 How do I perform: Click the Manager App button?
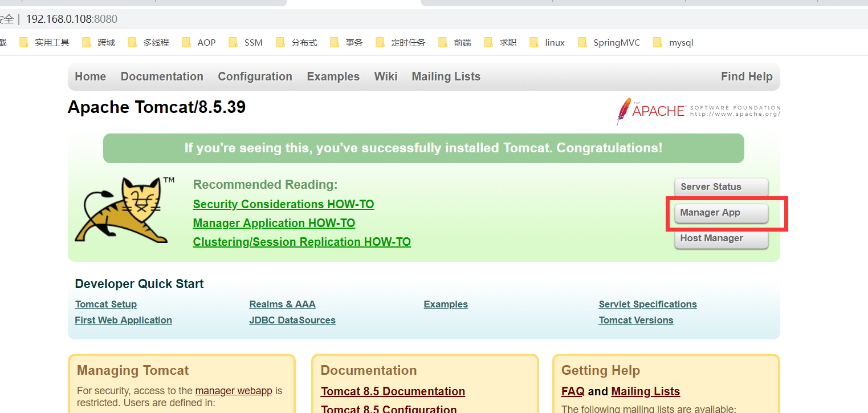coord(721,213)
